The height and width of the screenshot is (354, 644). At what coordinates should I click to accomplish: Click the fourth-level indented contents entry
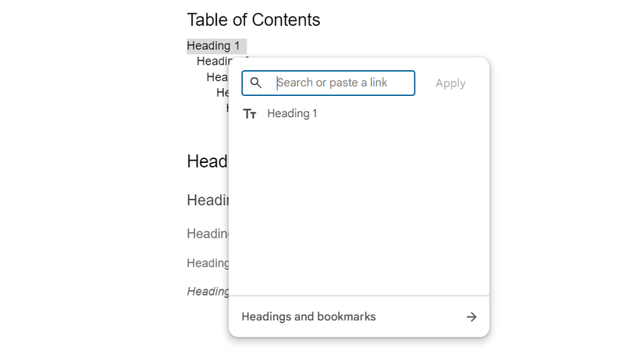pos(222,93)
